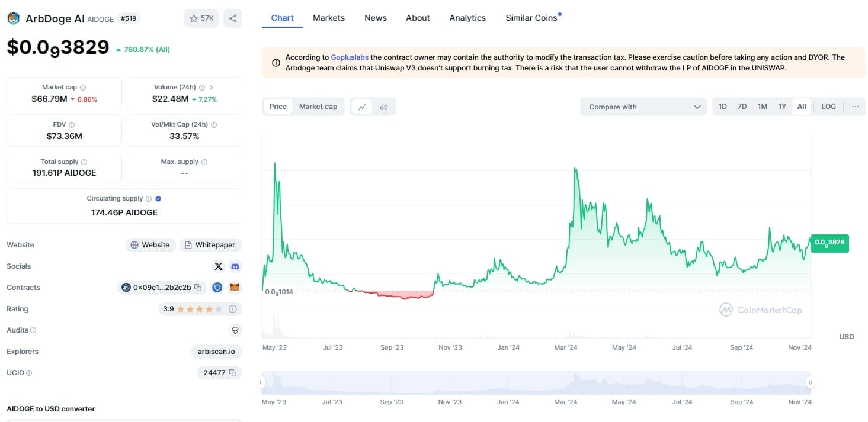Click the #519 rank badge

point(129,18)
